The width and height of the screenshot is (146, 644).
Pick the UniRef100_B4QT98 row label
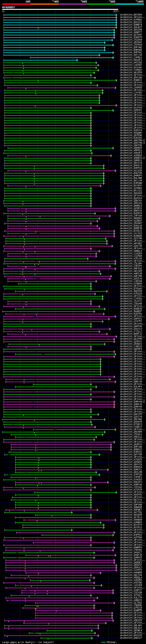[131, 173]
